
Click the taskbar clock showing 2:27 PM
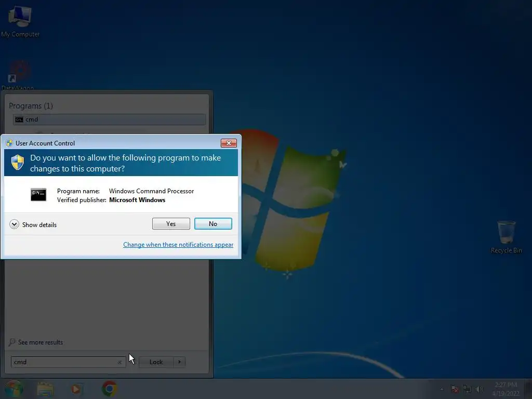(506, 389)
